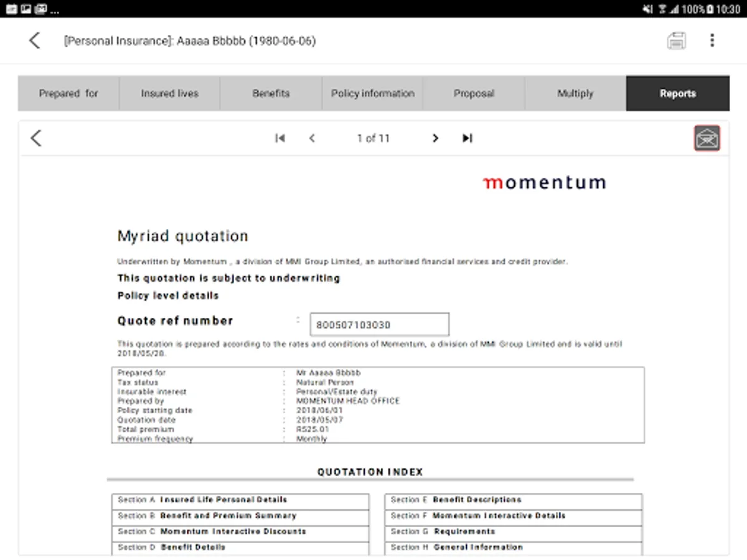Select Section C Momentum Interactive Discounts
The height and width of the screenshot is (560, 747).
[x=240, y=532]
